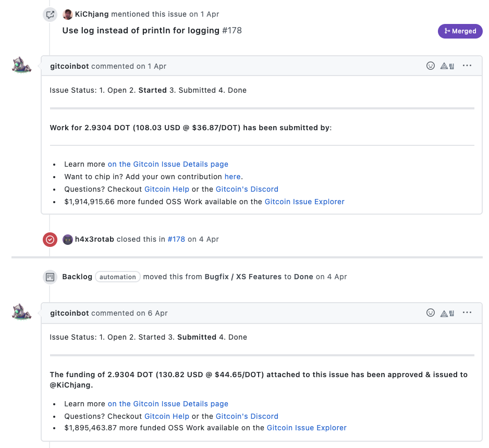Open 'Gitcoin Issue Explorer' link in 6 Apr comment
489x448 pixels.
(x=307, y=428)
